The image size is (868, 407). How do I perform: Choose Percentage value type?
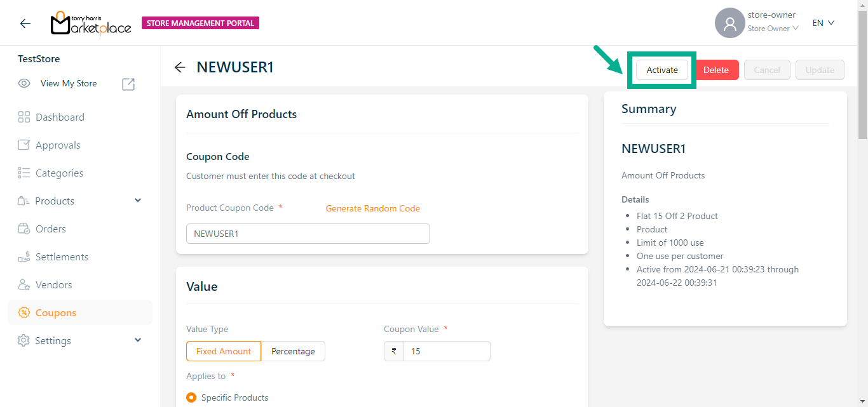293,351
